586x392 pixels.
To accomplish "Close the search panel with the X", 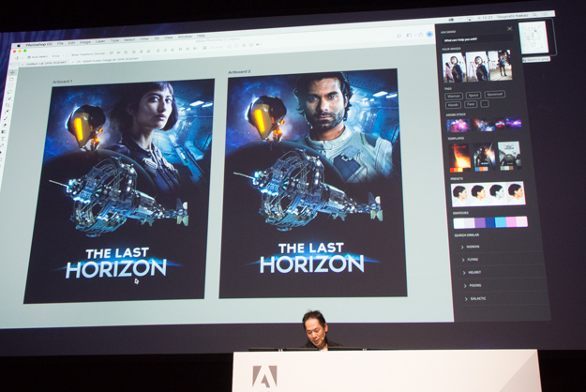I will [511, 29].
